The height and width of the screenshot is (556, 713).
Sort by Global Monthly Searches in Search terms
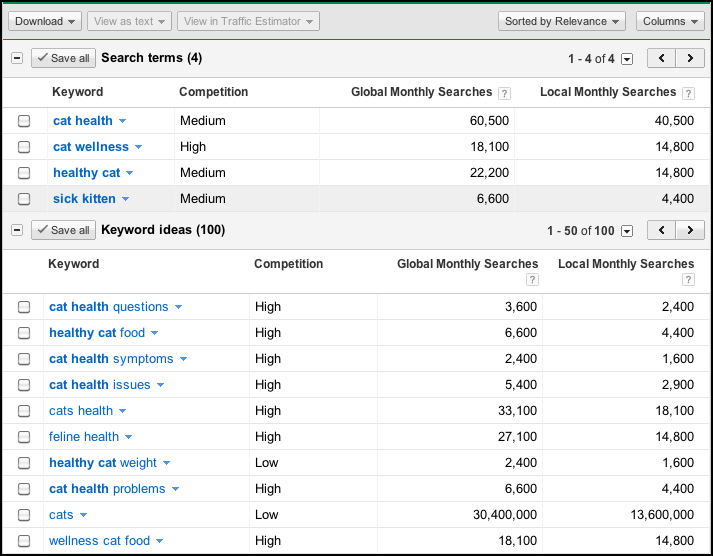pyautogui.click(x=422, y=92)
